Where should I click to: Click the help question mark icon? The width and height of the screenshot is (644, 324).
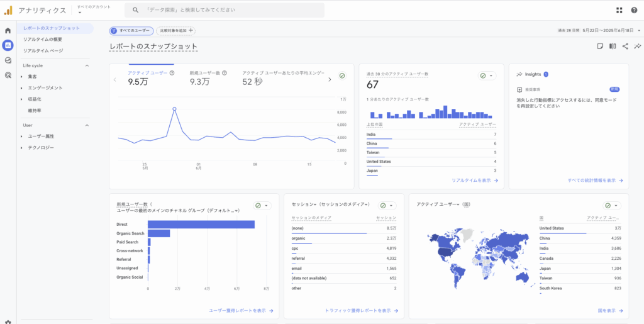click(634, 10)
